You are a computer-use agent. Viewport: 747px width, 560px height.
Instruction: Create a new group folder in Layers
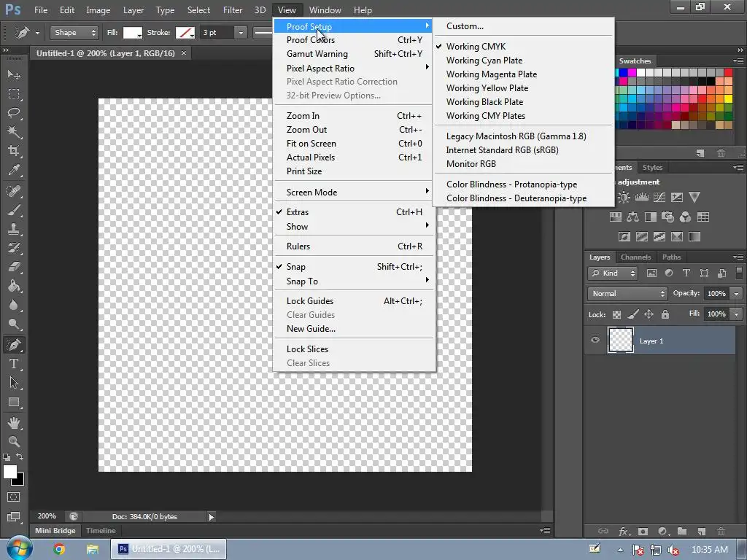[682, 531]
